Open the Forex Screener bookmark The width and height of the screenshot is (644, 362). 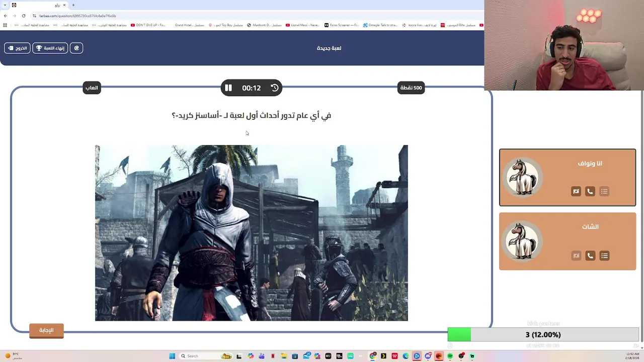(342, 25)
